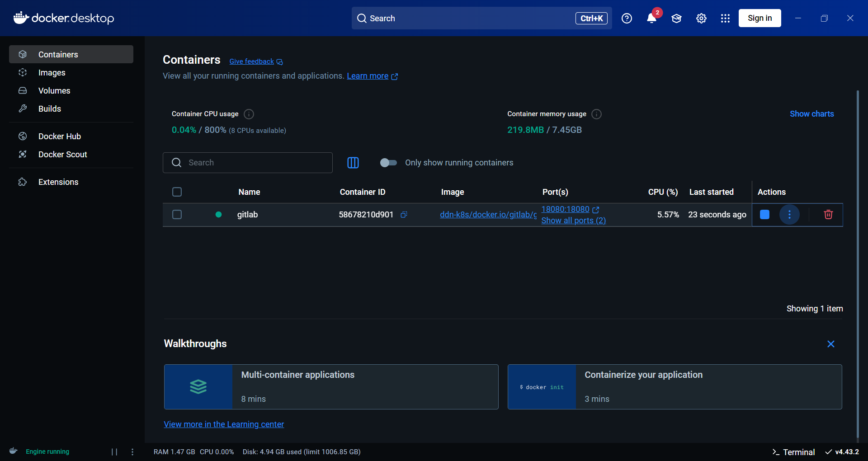The image size is (868, 461).
Task: Toggle Only show running containers switch
Action: pyautogui.click(x=388, y=163)
